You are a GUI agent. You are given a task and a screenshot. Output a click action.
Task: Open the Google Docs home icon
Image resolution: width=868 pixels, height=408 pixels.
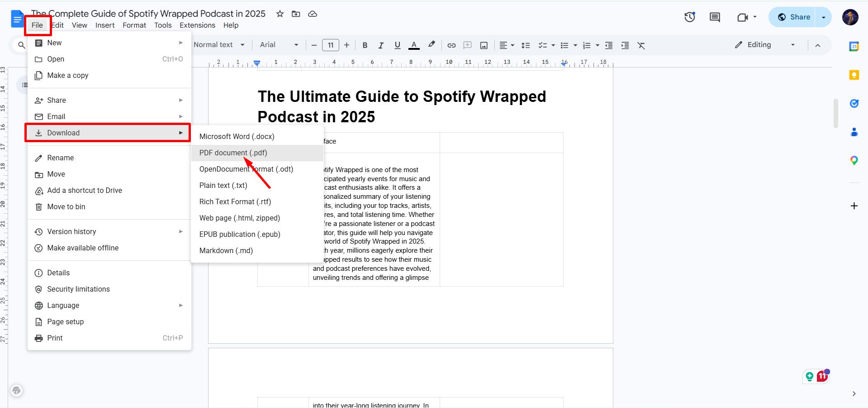(x=17, y=19)
